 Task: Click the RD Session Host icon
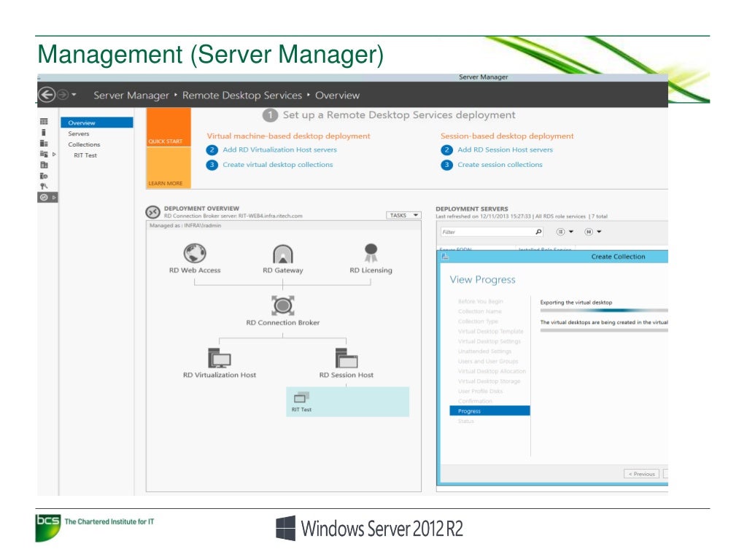[347, 358]
